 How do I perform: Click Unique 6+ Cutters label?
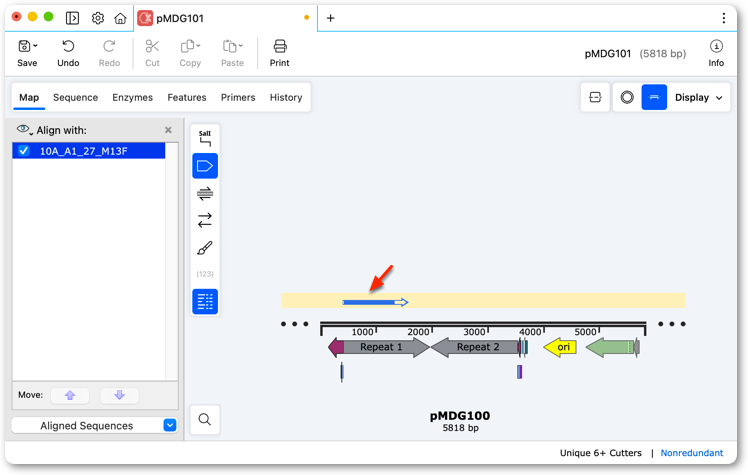(x=601, y=453)
